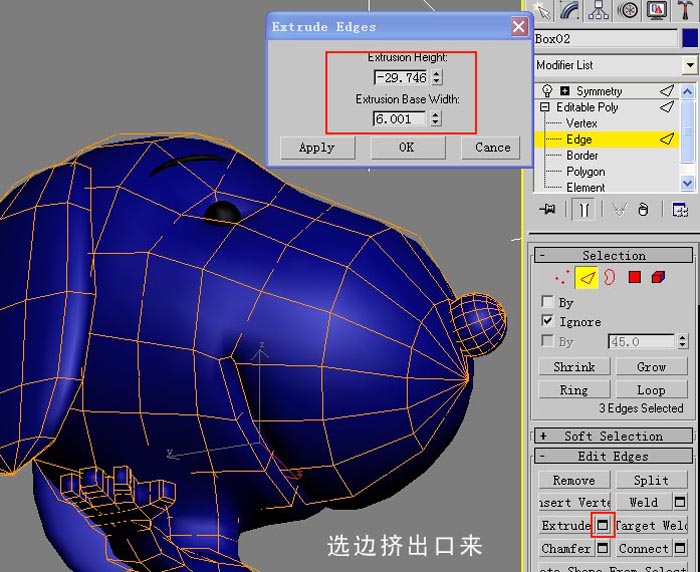Select the Border sub-object selection icon
The image size is (700, 572).
coord(609,277)
